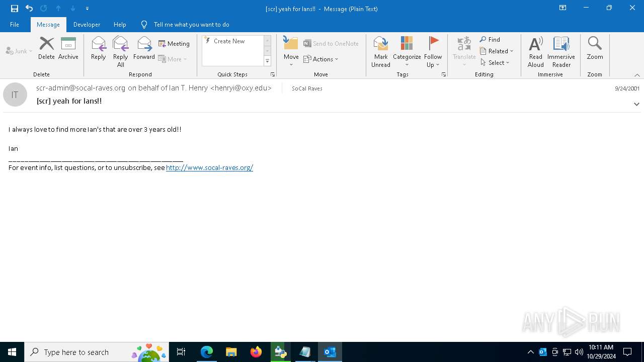Click Reply All

(121, 52)
